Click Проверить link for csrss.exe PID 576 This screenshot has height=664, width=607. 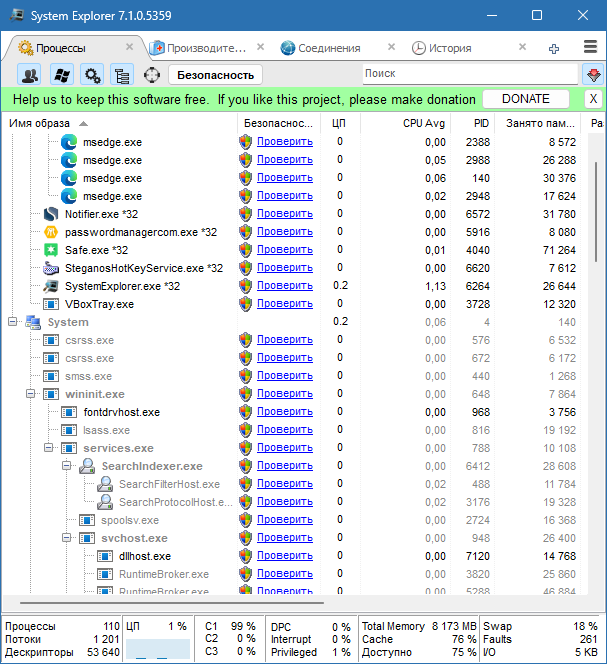pos(285,340)
